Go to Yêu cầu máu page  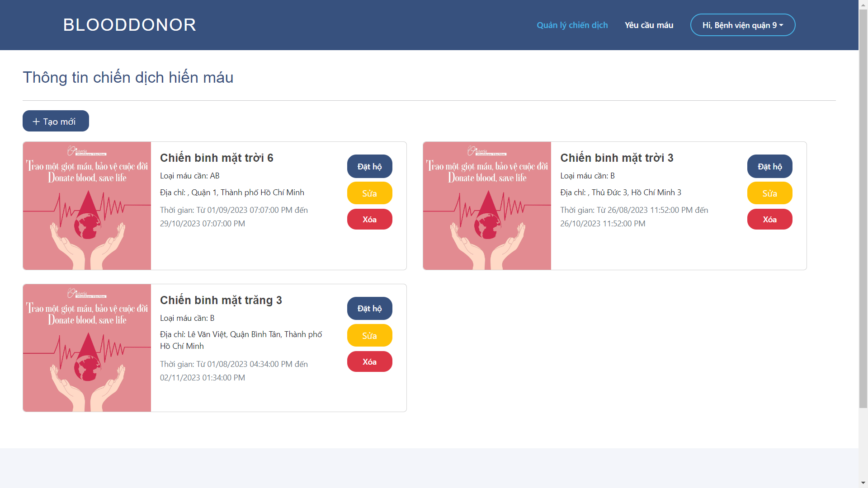649,25
